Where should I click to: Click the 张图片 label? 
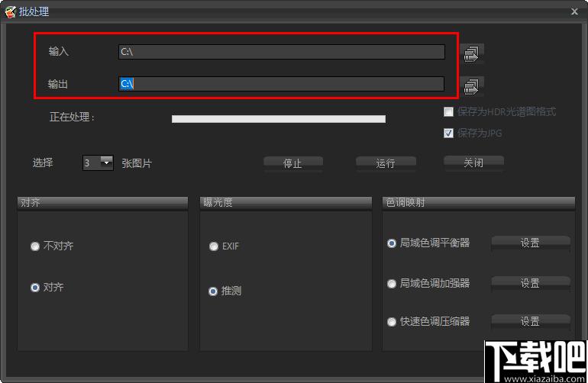click(137, 163)
